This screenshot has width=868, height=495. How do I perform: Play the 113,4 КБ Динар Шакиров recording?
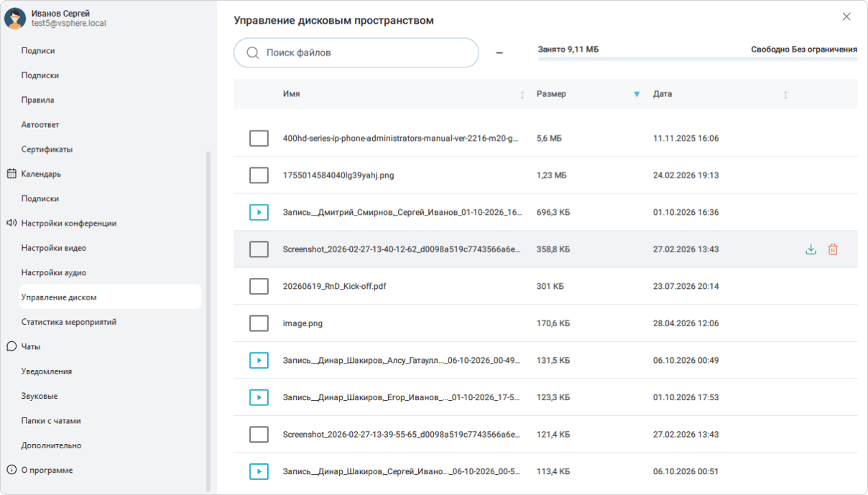coord(259,471)
